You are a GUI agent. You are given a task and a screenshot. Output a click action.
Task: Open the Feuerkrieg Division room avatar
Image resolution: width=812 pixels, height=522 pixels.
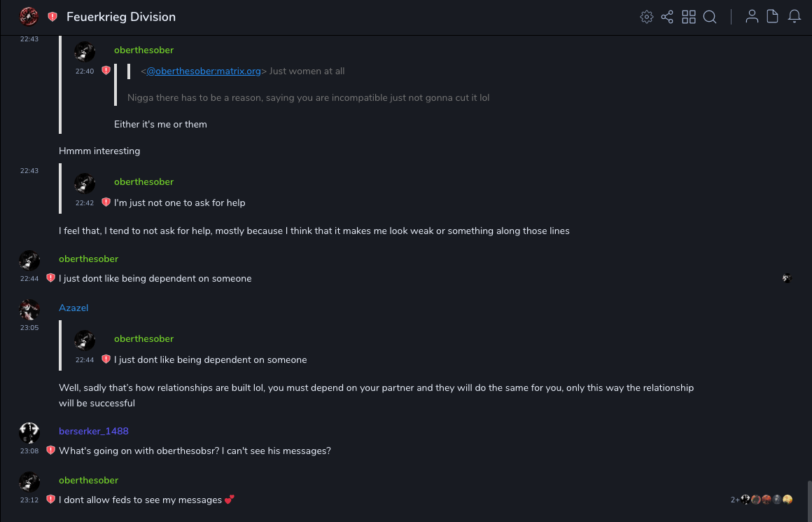pos(29,17)
